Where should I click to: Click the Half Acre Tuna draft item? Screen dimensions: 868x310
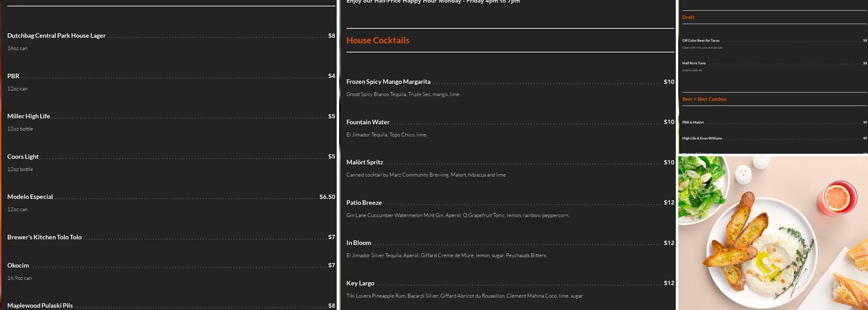click(x=694, y=63)
